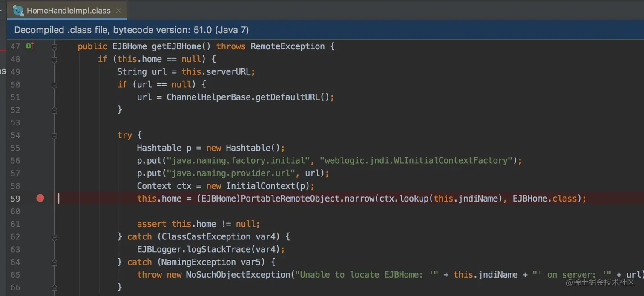This screenshot has width=644, height=296.
Task: Click line number 58 in the gutter
Action: coord(15,186)
